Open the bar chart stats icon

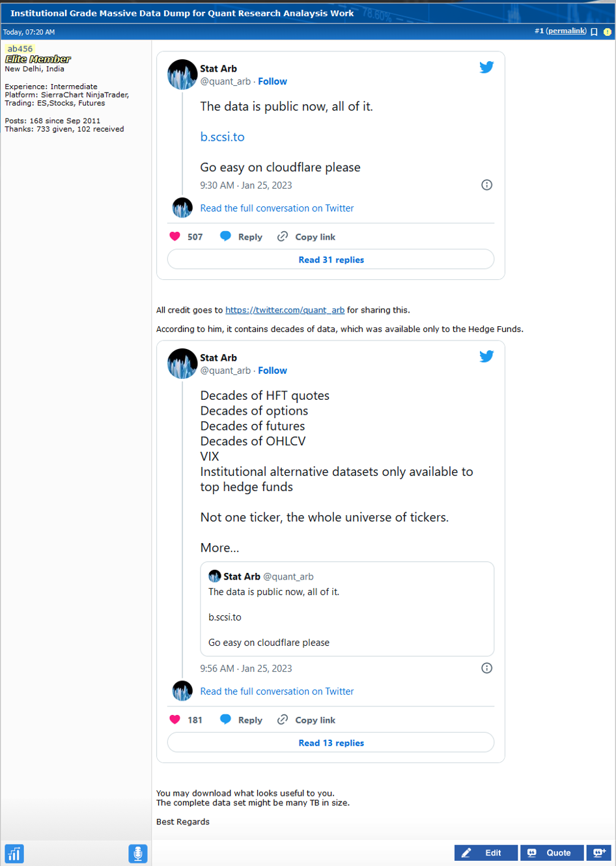pos(14,854)
